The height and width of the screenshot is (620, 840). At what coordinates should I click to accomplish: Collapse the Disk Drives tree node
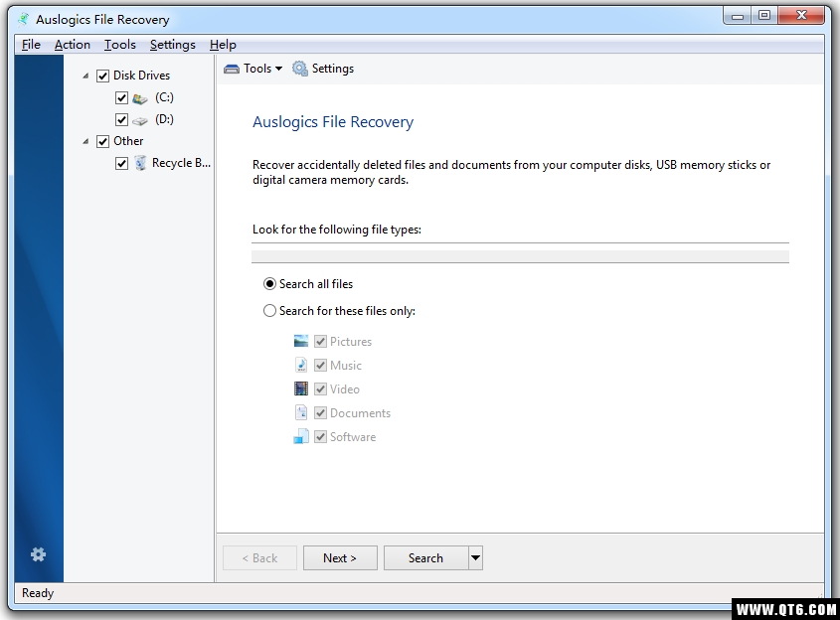coord(85,77)
